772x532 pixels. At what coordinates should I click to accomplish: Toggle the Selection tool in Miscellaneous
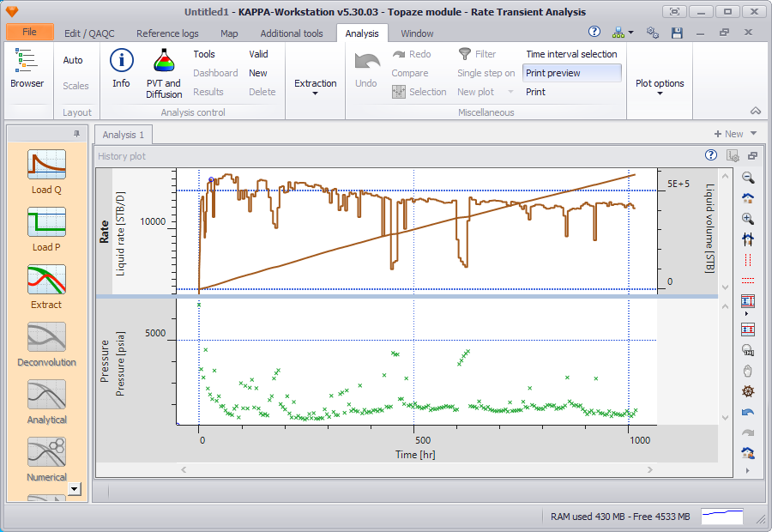tap(419, 92)
